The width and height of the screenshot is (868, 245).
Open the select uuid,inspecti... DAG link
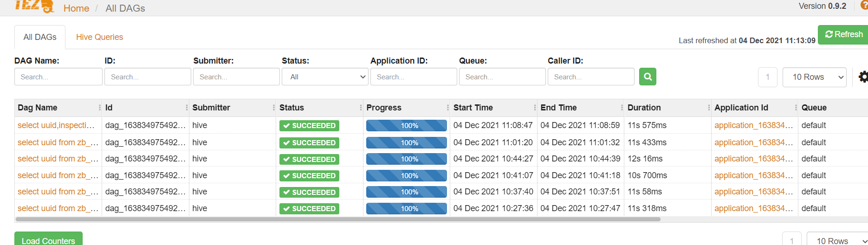[x=56, y=125]
